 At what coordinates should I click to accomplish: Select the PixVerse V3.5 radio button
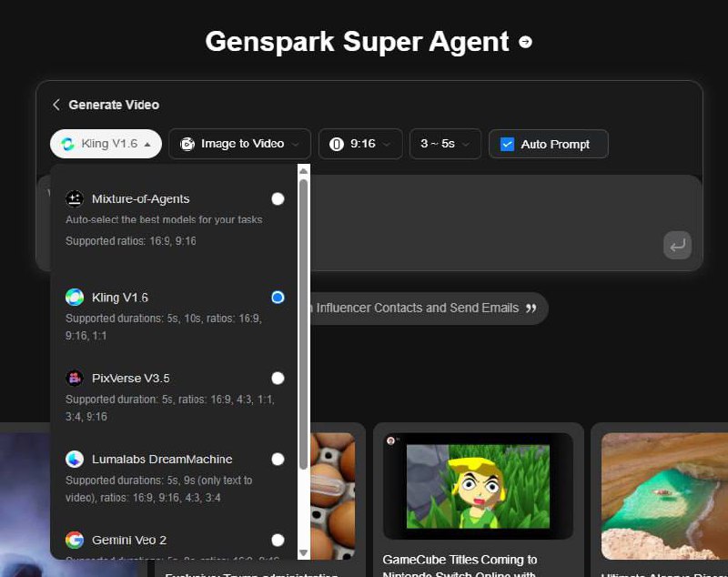[x=278, y=379]
